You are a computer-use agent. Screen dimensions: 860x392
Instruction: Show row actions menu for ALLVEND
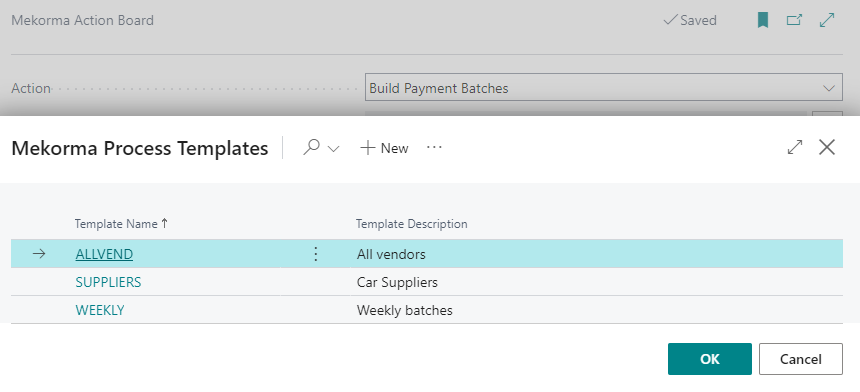pyautogui.click(x=315, y=254)
